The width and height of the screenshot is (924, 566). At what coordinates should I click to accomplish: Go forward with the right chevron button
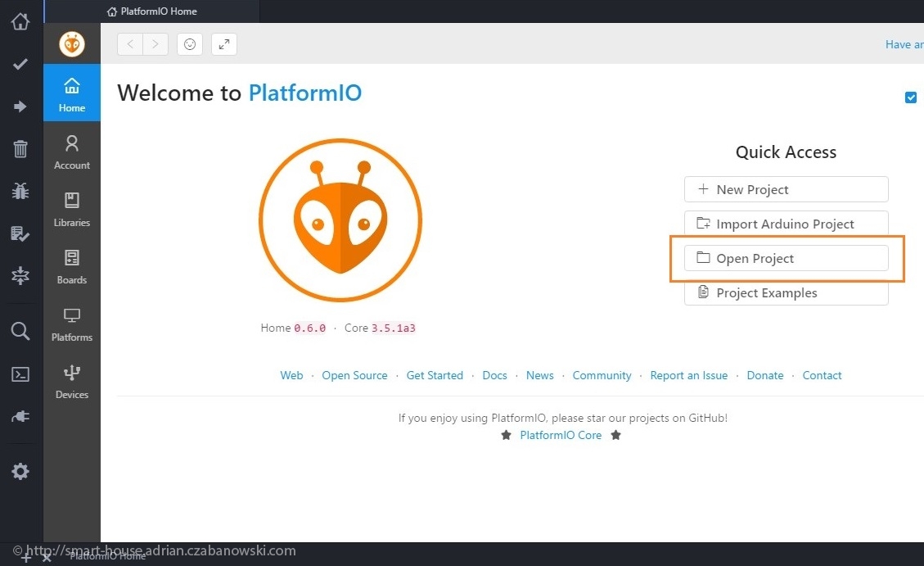pyautogui.click(x=156, y=44)
